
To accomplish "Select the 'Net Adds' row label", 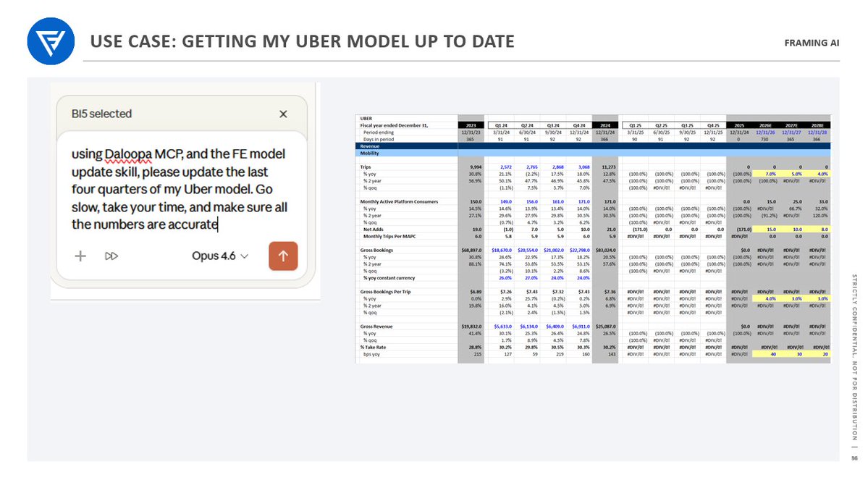I will point(373,230).
